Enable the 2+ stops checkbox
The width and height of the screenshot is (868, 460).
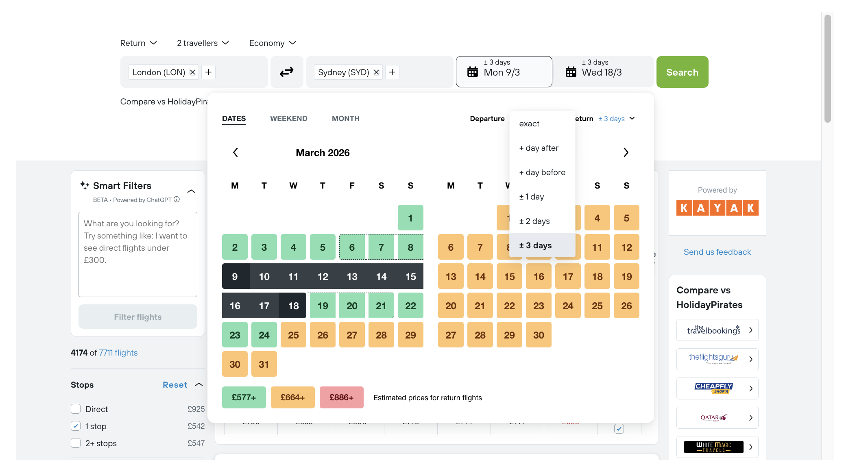(x=76, y=443)
